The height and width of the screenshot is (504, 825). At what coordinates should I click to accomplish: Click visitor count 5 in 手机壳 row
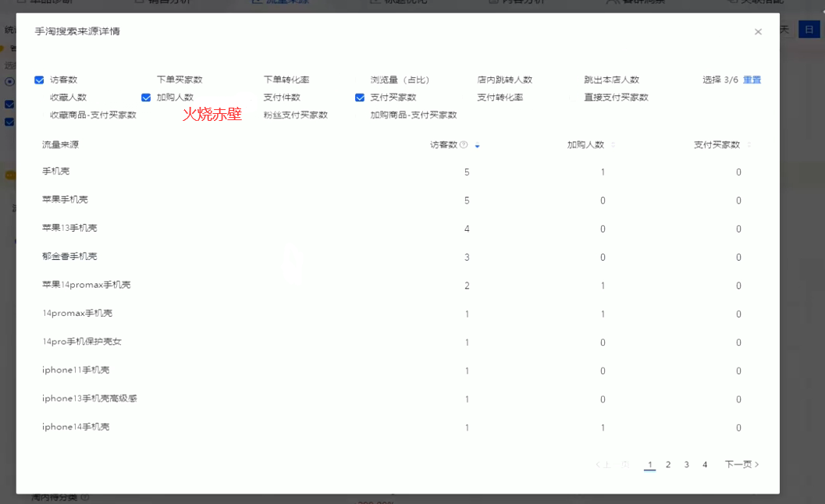coord(467,172)
